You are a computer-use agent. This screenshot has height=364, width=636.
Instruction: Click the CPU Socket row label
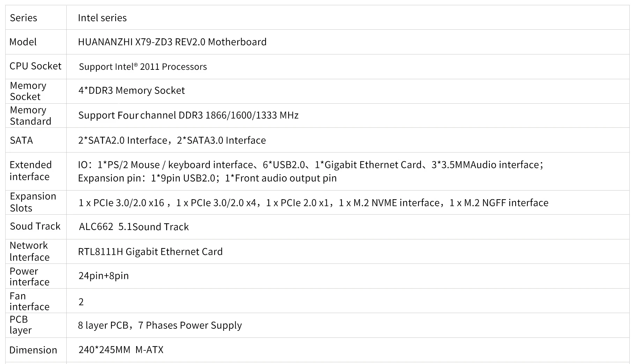pos(35,66)
